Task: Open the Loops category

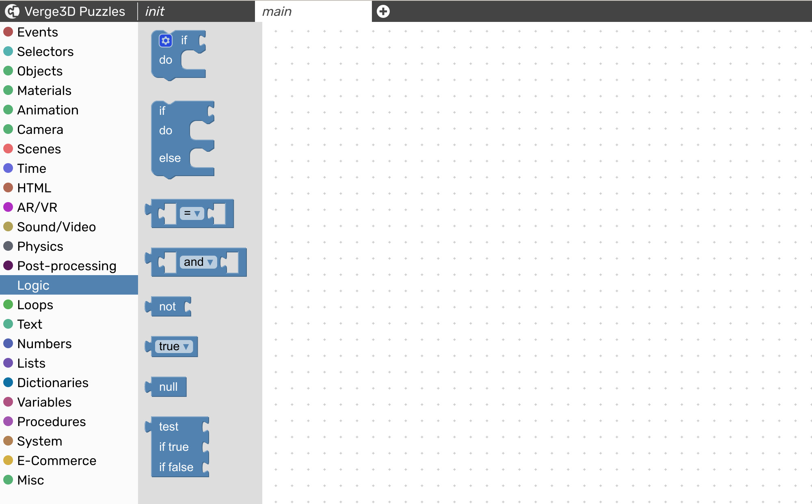Action: 69,305
